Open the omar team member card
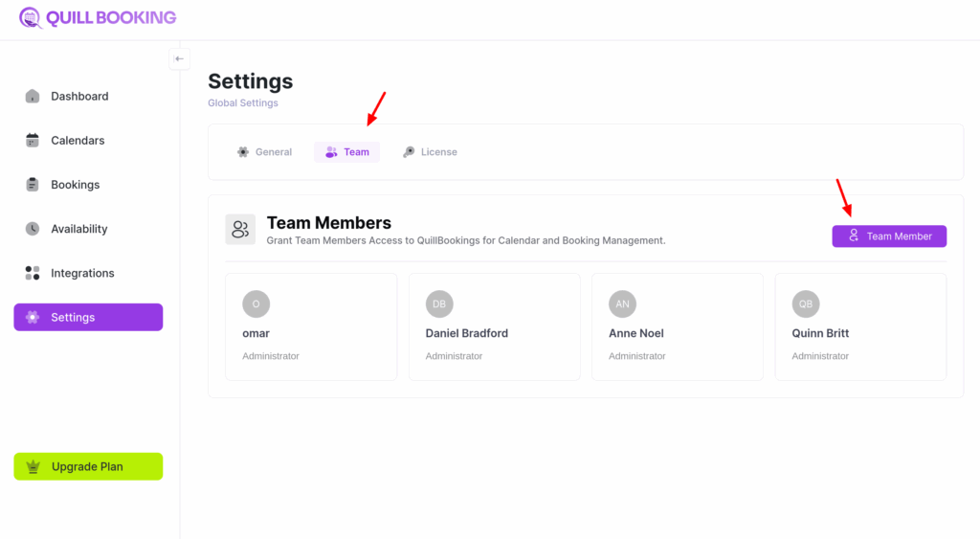 tap(311, 327)
